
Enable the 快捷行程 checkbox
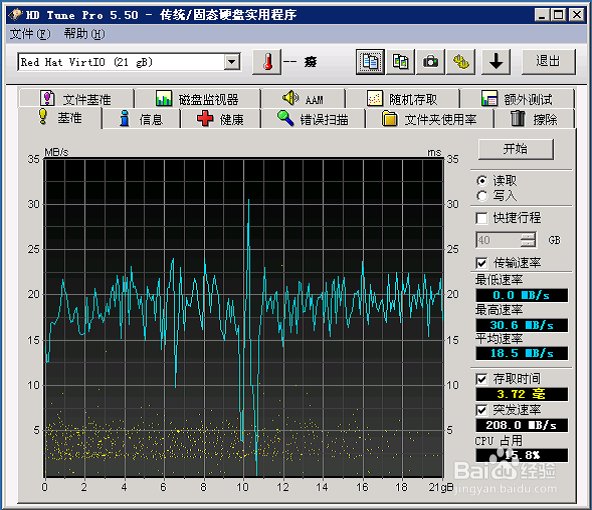[x=481, y=218]
